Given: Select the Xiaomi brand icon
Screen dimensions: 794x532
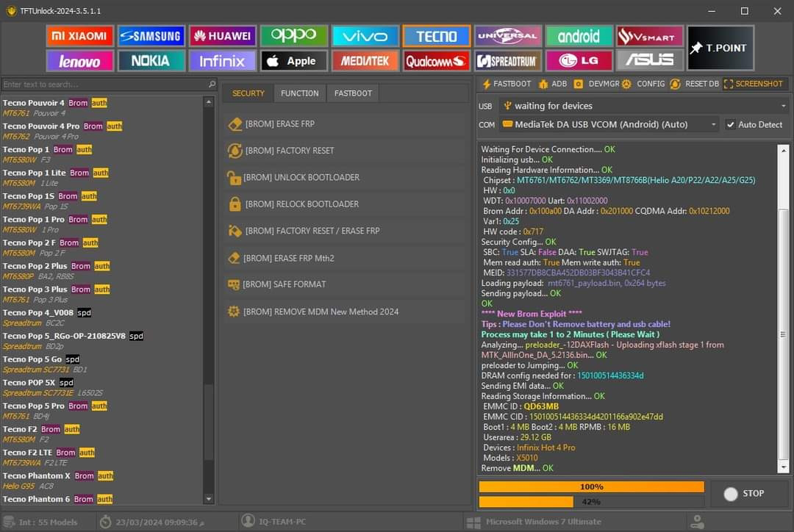Looking at the screenshot, I should click(x=79, y=36).
